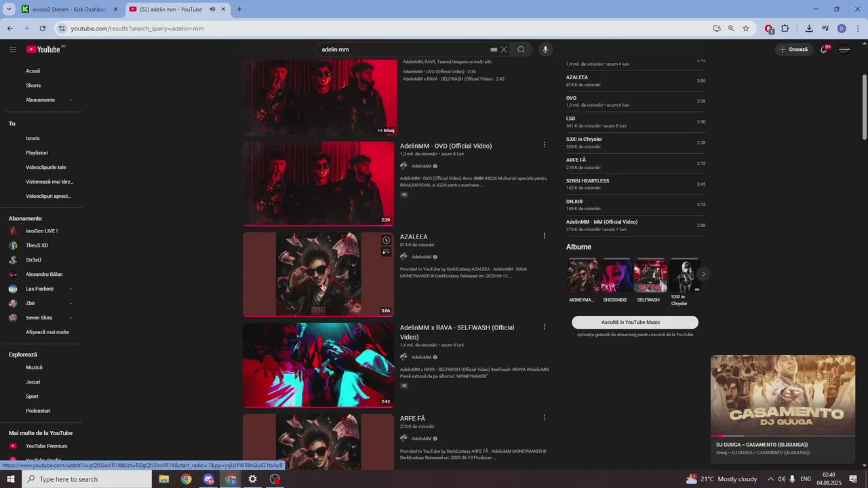Open the media controls music-note icon
Viewport: 868px width, 488px height.
(825, 28)
